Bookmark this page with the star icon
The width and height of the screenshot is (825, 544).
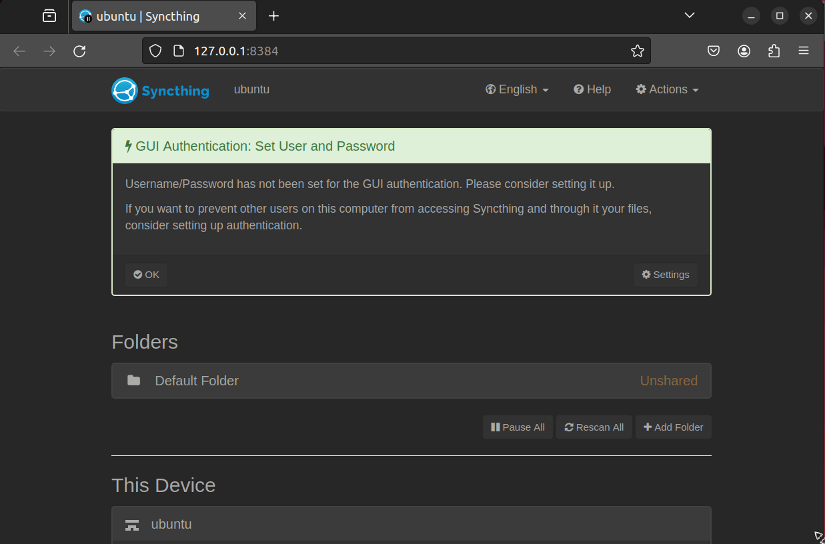click(x=637, y=51)
